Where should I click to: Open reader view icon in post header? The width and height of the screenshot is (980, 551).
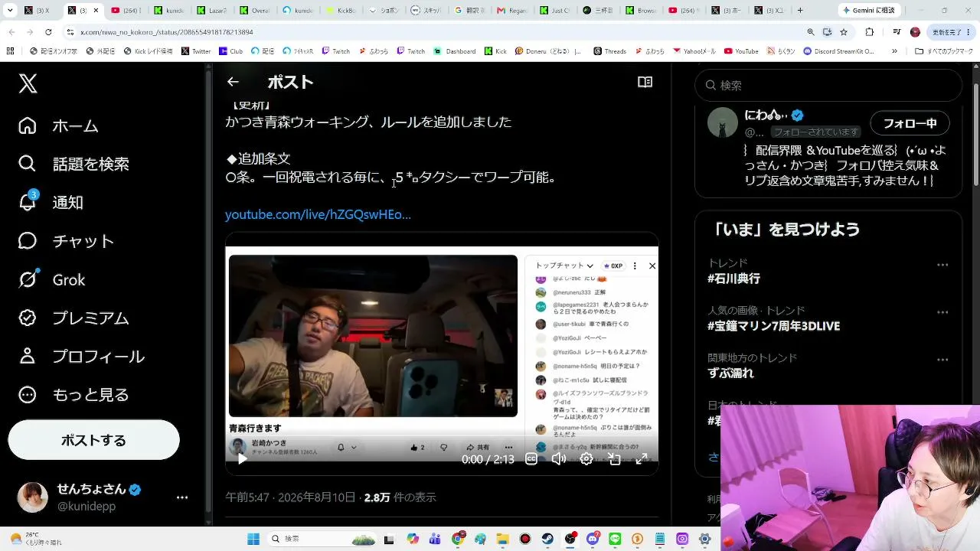pyautogui.click(x=645, y=82)
